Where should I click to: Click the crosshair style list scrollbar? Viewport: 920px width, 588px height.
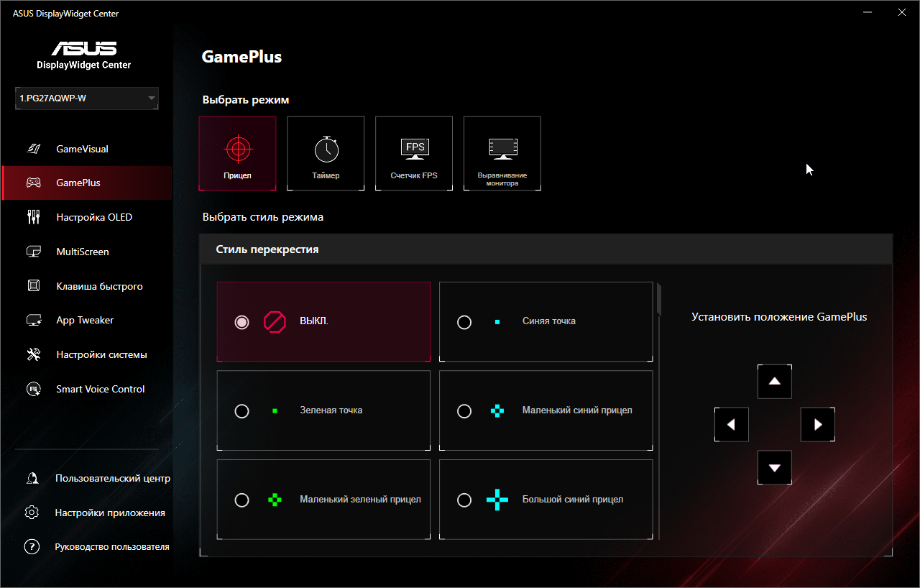click(659, 298)
